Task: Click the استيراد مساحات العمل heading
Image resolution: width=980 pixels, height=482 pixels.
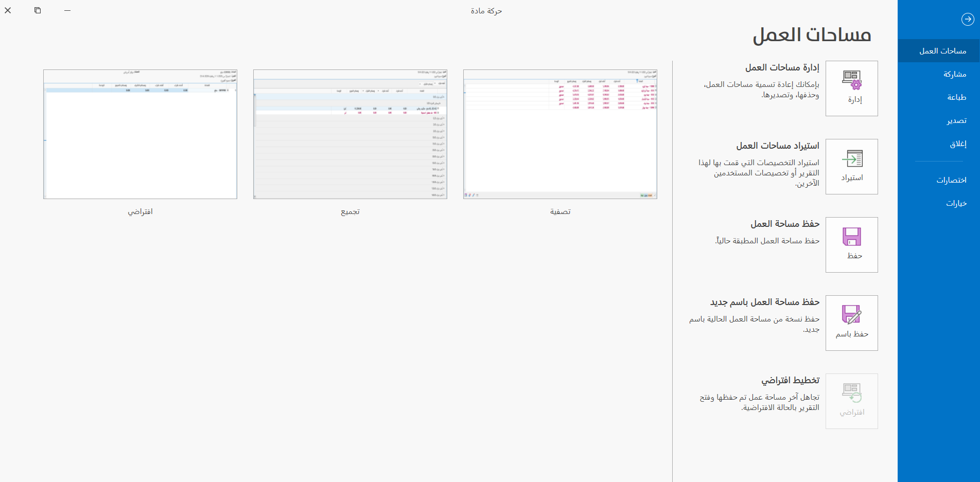Action: click(778, 146)
